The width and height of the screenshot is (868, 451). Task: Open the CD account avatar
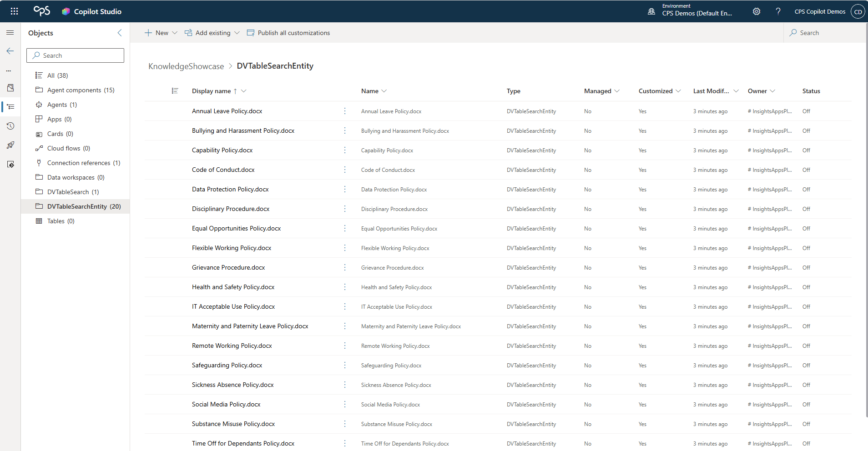point(858,12)
